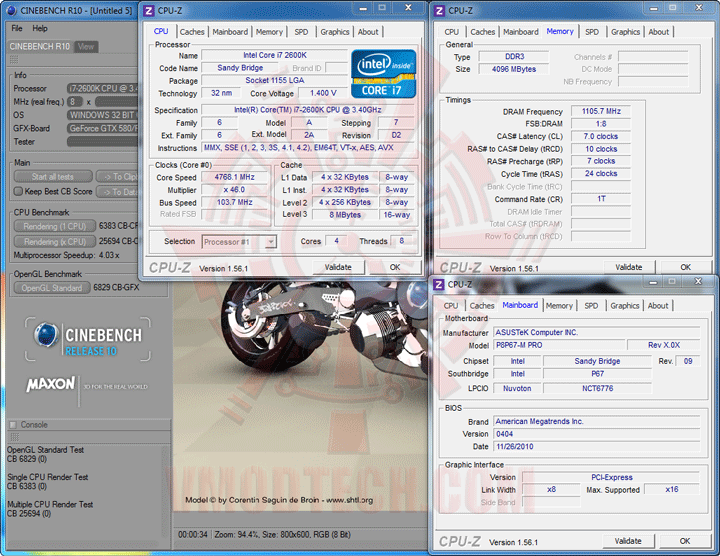Click the CPU-Z Z icon in the CPU window title bar
Viewport: 720px width, 556px height.
click(149, 10)
